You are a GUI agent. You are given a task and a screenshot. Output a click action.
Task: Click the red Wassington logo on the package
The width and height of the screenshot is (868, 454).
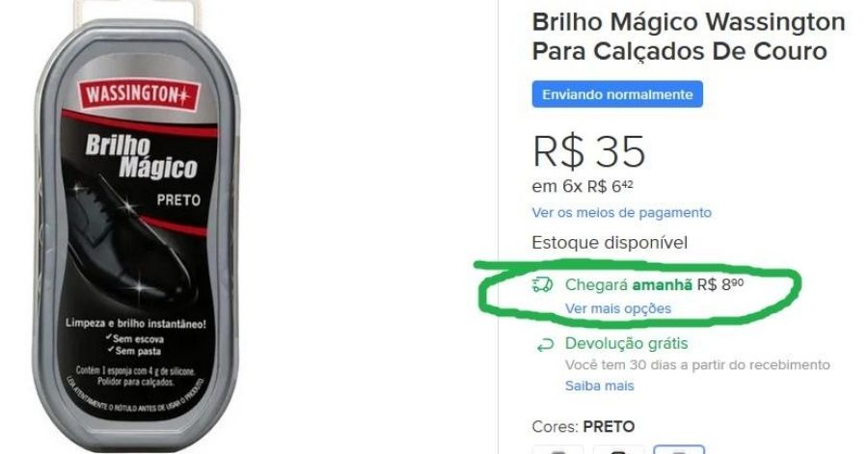(x=138, y=94)
